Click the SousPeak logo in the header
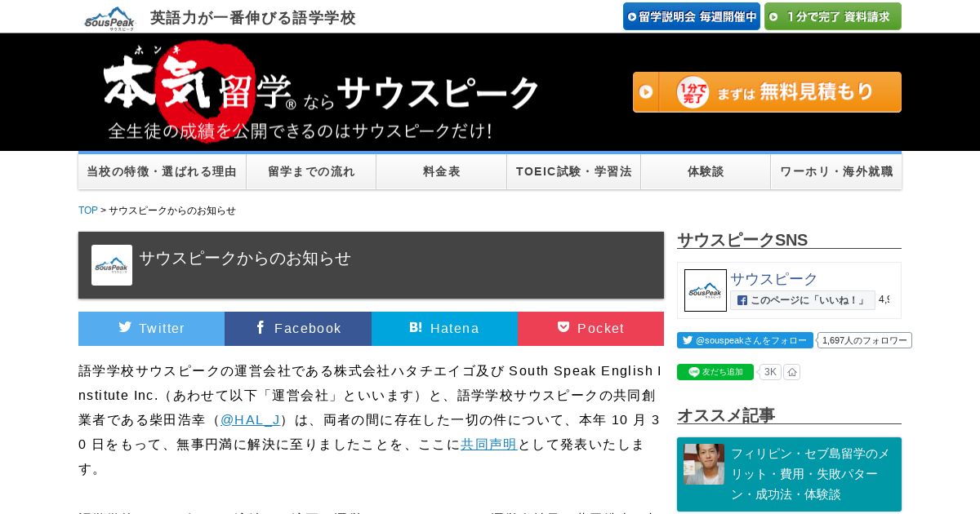 [109, 18]
